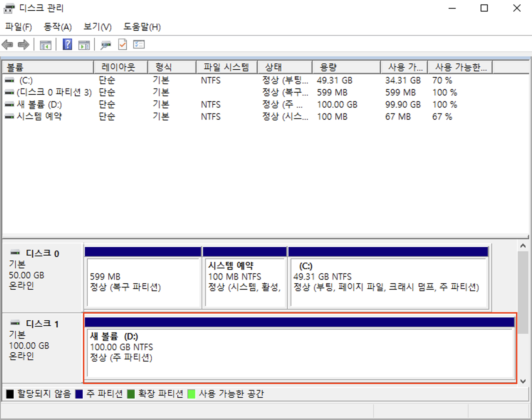The width and height of the screenshot is (532, 420).
Task: Sort by the 사용 가능한... percent column header
Action: [x=460, y=67]
